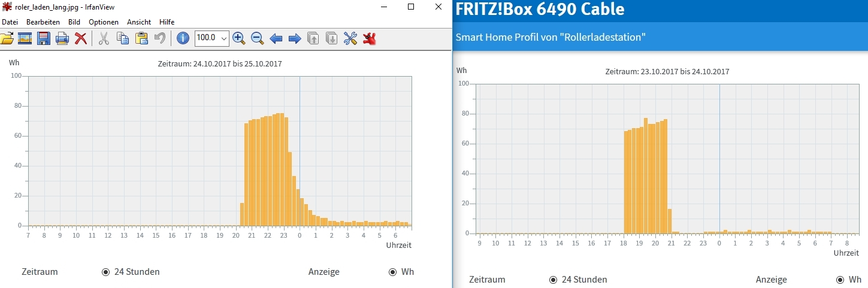Open the slideshow filmstrip icon
This screenshot has height=288, width=868.
25,39
